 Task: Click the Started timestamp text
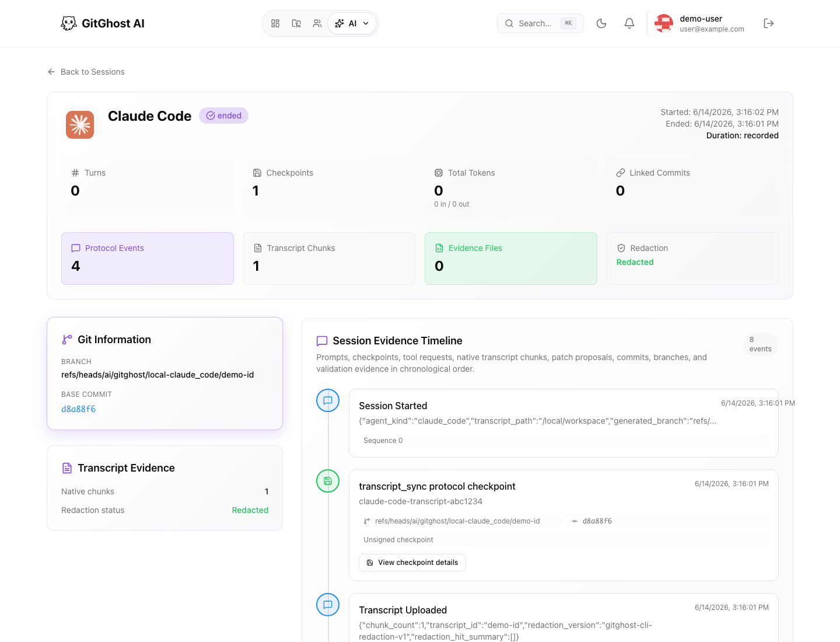point(719,112)
